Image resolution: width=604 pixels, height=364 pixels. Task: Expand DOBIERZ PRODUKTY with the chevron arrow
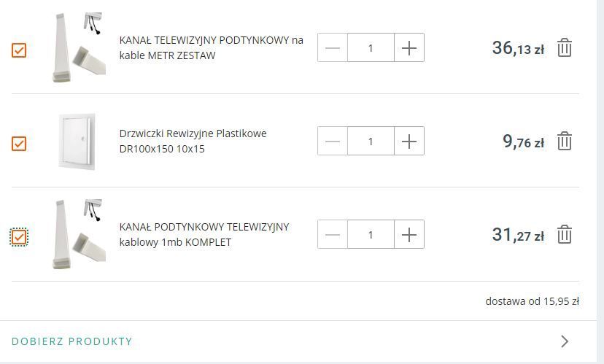(565, 341)
